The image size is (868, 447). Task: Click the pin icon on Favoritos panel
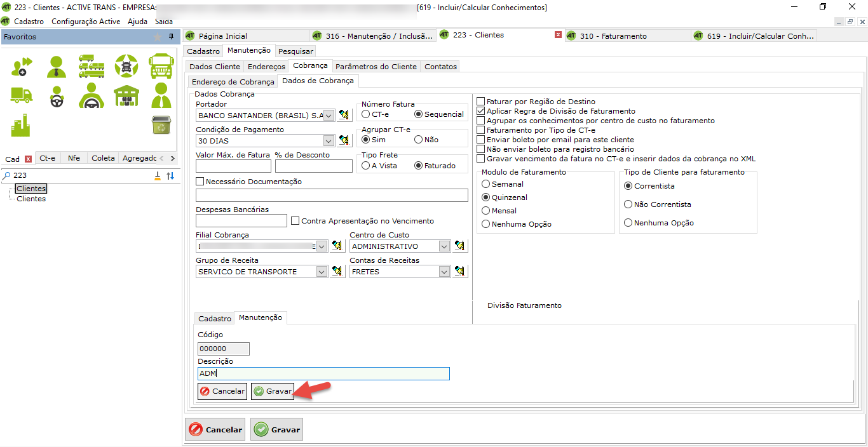click(x=171, y=37)
